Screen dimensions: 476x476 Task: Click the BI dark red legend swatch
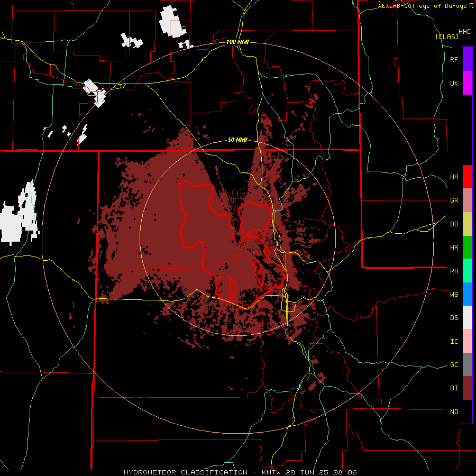tap(467, 388)
